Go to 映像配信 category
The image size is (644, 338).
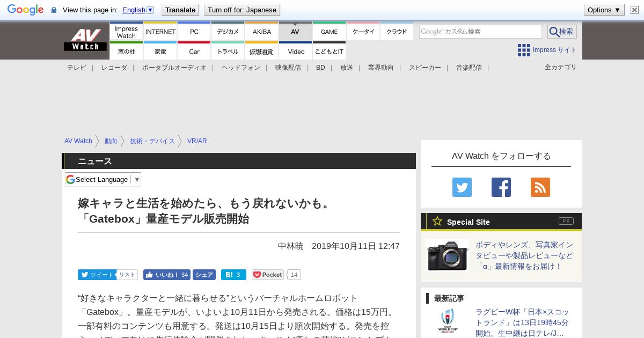click(288, 68)
